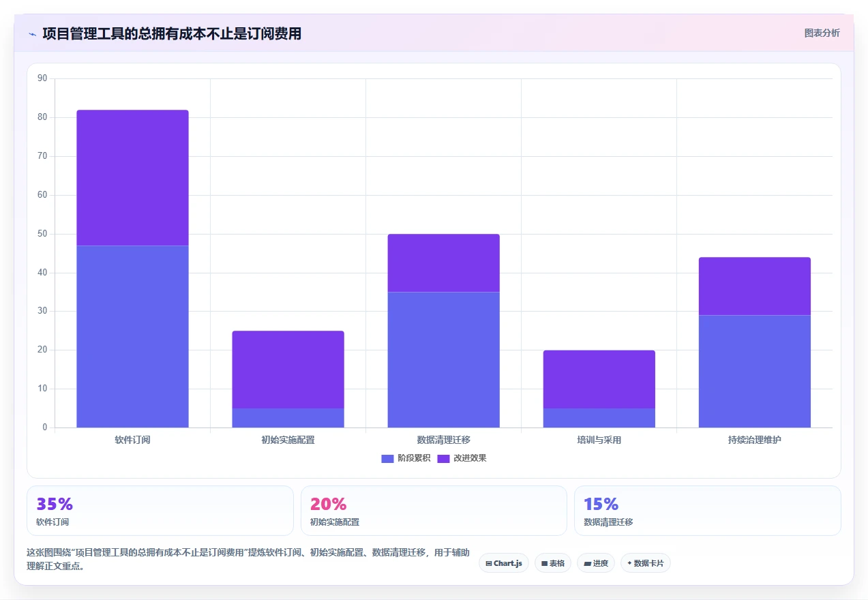Click the 数据清理迁移 x-axis label
Image resolution: width=868 pixels, height=600 pixels.
click(x=443, y=440)
